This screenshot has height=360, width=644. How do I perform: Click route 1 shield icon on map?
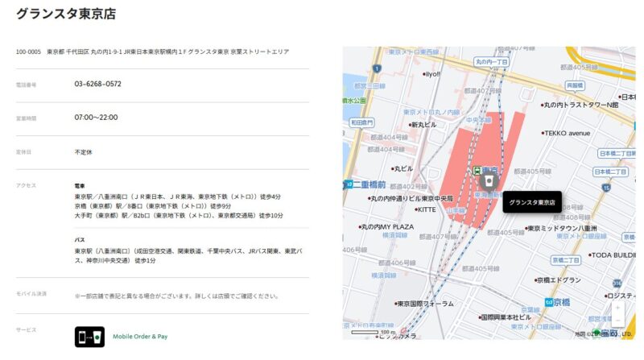(x=377, y=68)
